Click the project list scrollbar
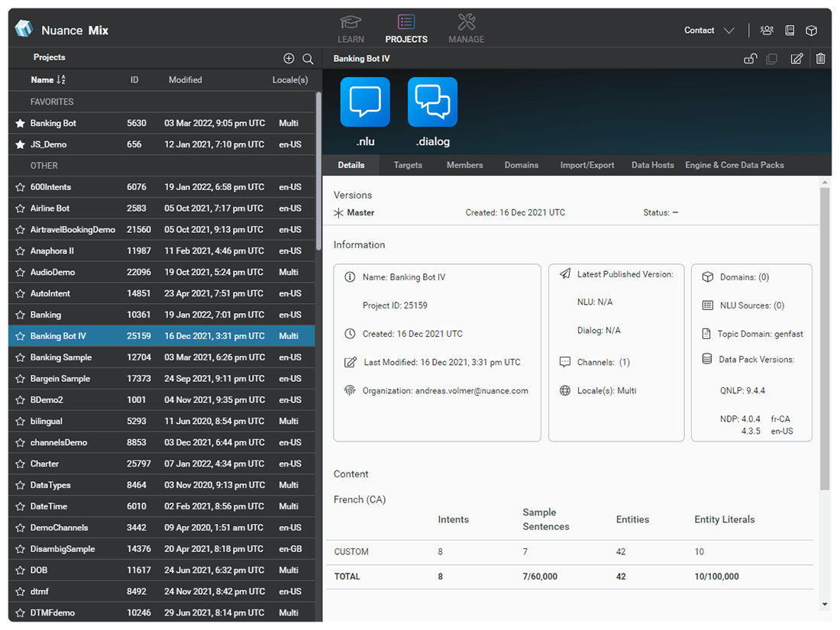Image resolution: width=840 pixels, height=630 pixels. pyautogui.click(x=318, y=171)
